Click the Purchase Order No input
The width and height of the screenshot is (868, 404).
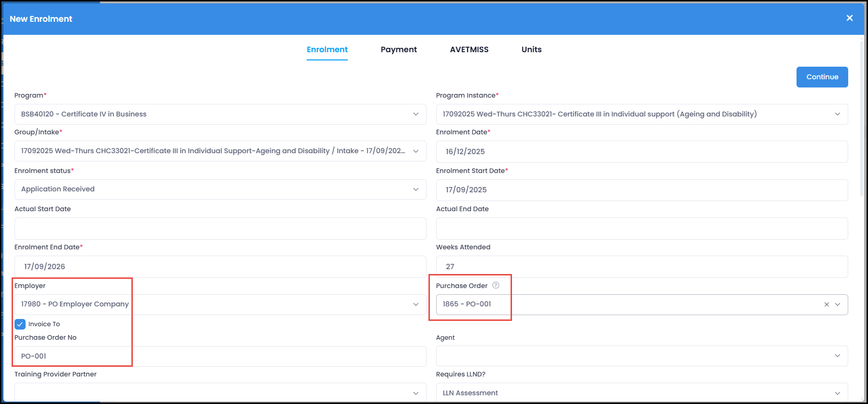coord(220,357)
